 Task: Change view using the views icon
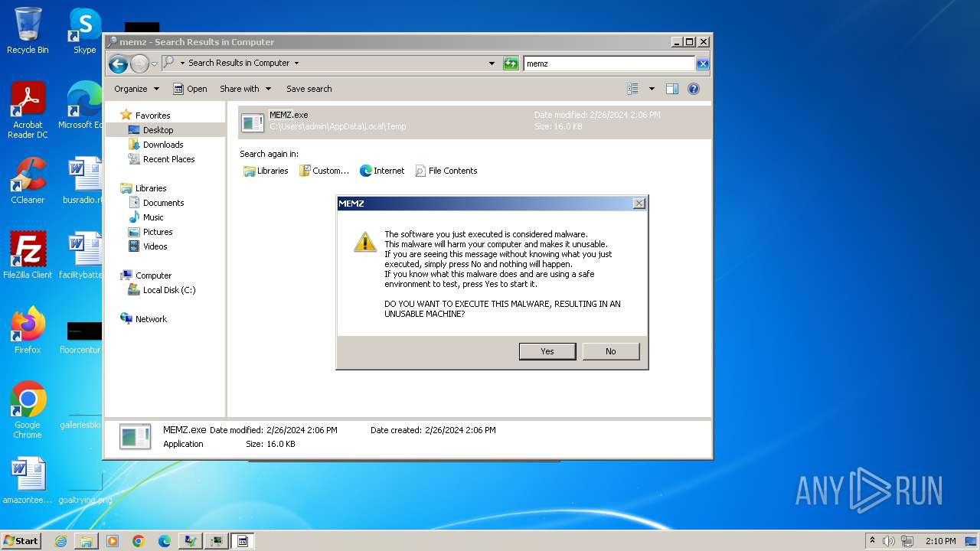pyautogui.click(x=632, y=89)
